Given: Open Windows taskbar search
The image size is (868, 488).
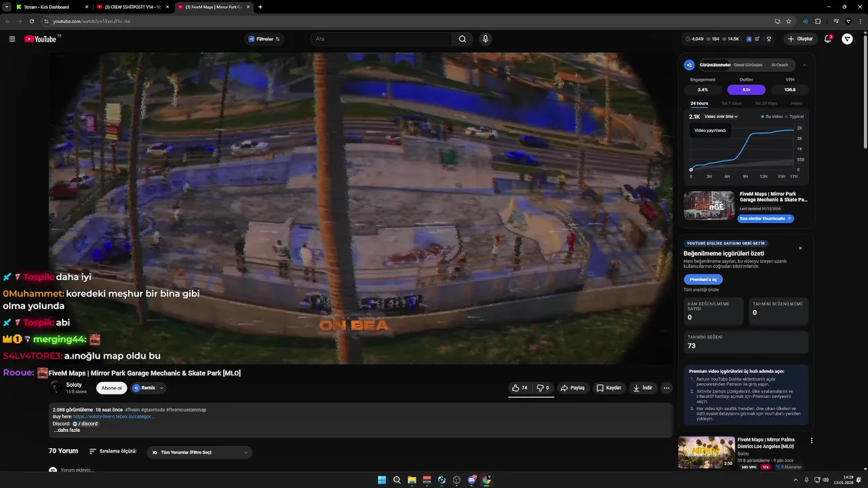Looking at the screenshot, I should [x=397, y=480].
